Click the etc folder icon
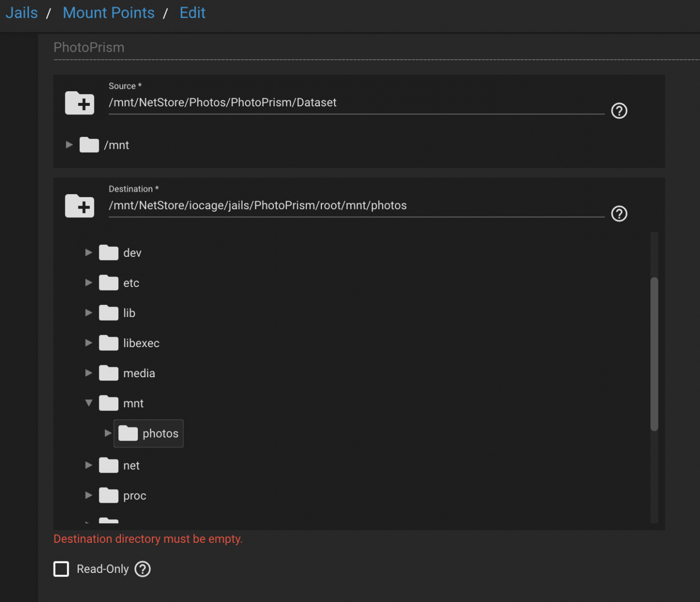 (x=108, y=283)
